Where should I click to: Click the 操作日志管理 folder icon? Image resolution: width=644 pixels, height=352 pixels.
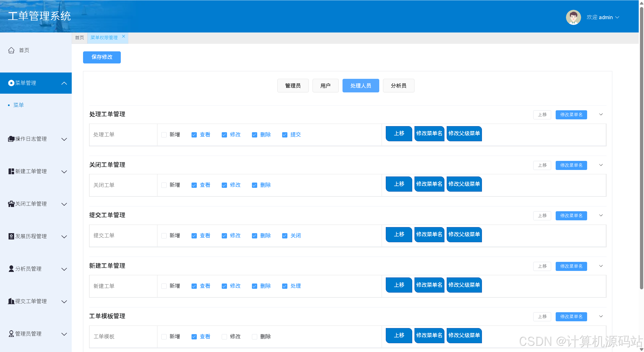pyautogui.click(x=11, y=139)
